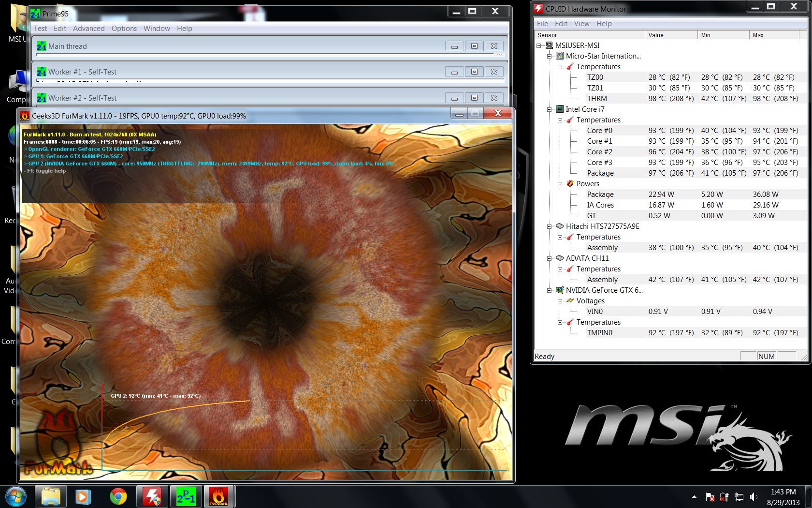Select the GT power row
The image size is (812, 508).
point(692,215)
